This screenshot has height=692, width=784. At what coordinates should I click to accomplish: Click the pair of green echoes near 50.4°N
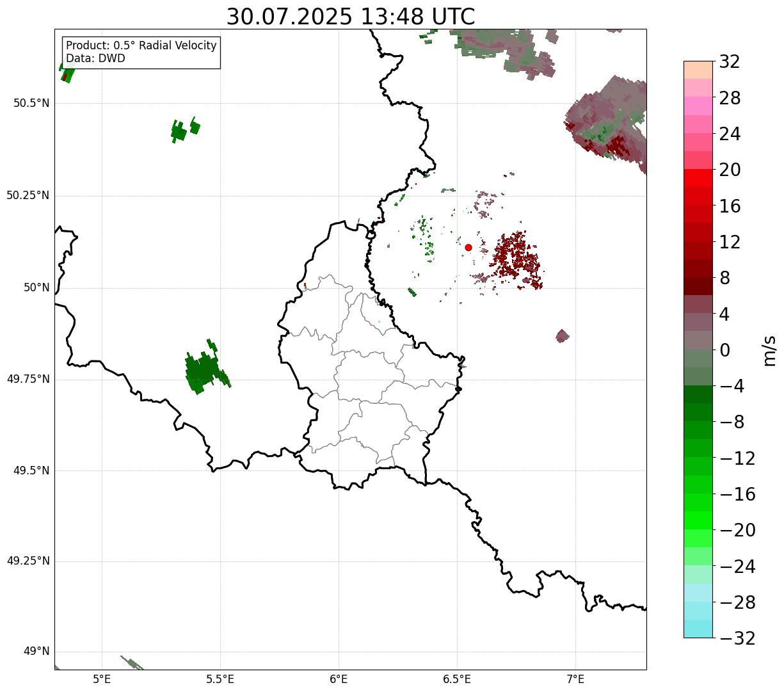click(186, 130)
